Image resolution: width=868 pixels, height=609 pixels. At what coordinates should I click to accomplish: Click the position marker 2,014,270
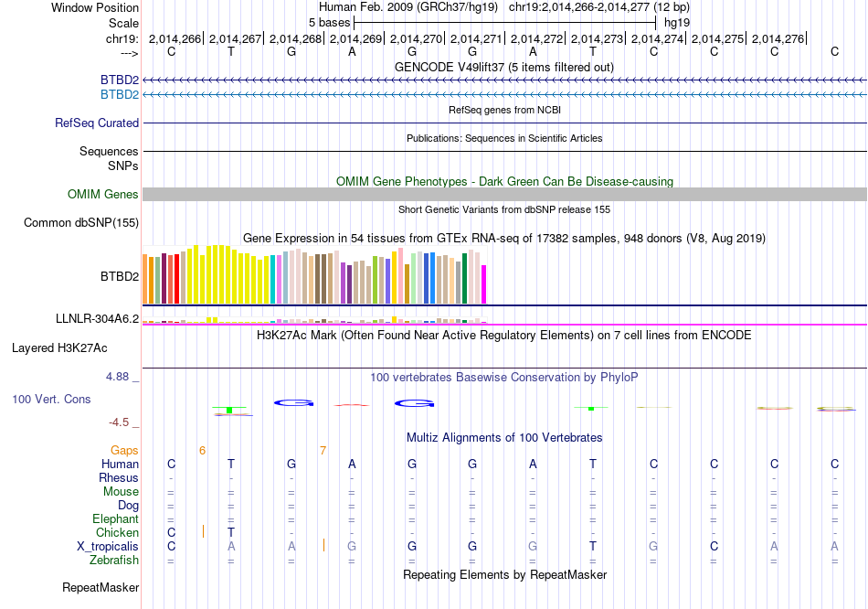pos(417,38)
